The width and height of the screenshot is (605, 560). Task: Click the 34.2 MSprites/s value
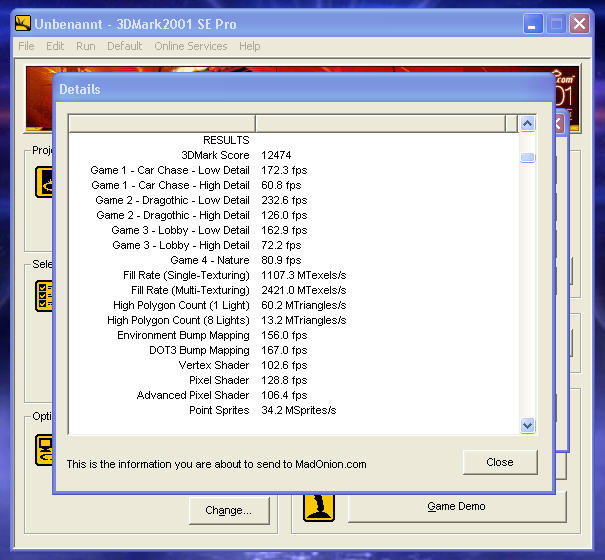click(299, 410)
